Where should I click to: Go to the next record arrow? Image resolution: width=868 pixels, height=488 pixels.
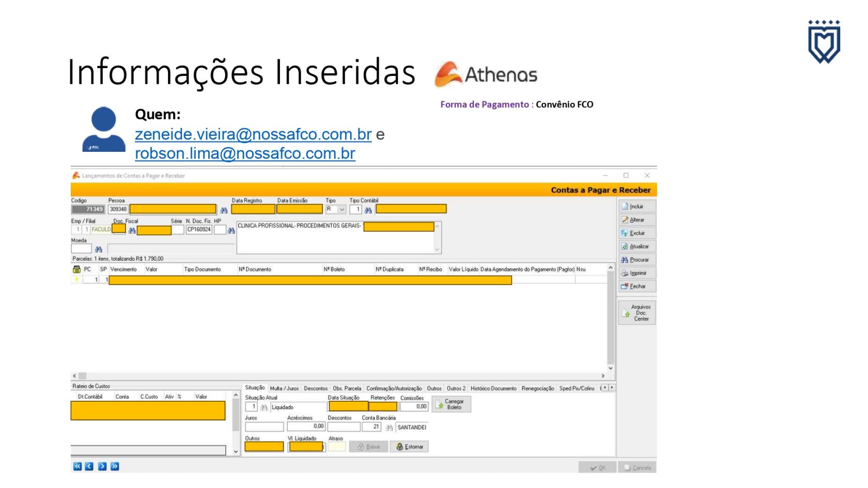tap(102, 466)
